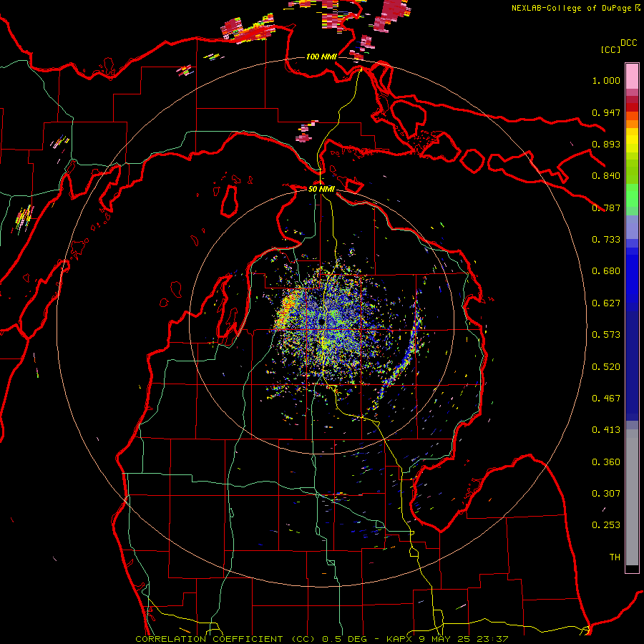Select the 0.680 scale value
This screenshot has width=644, height=644.
[606, 271]
